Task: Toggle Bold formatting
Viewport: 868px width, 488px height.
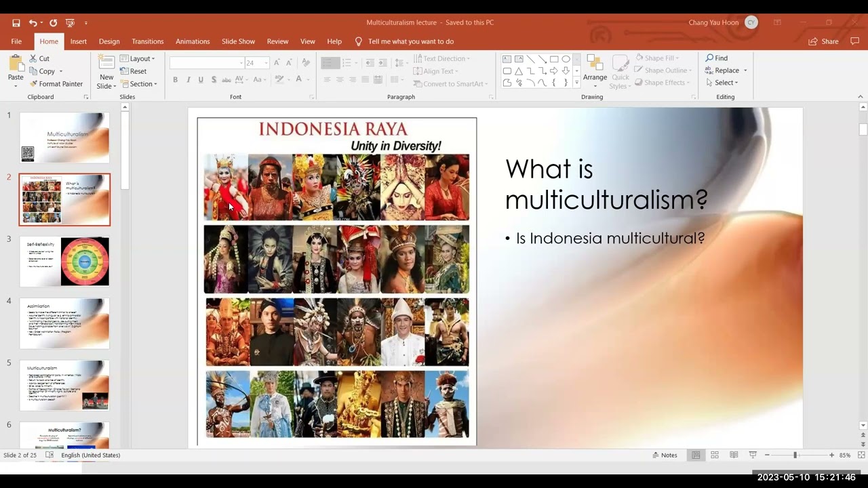Action: tap(175, 79)
